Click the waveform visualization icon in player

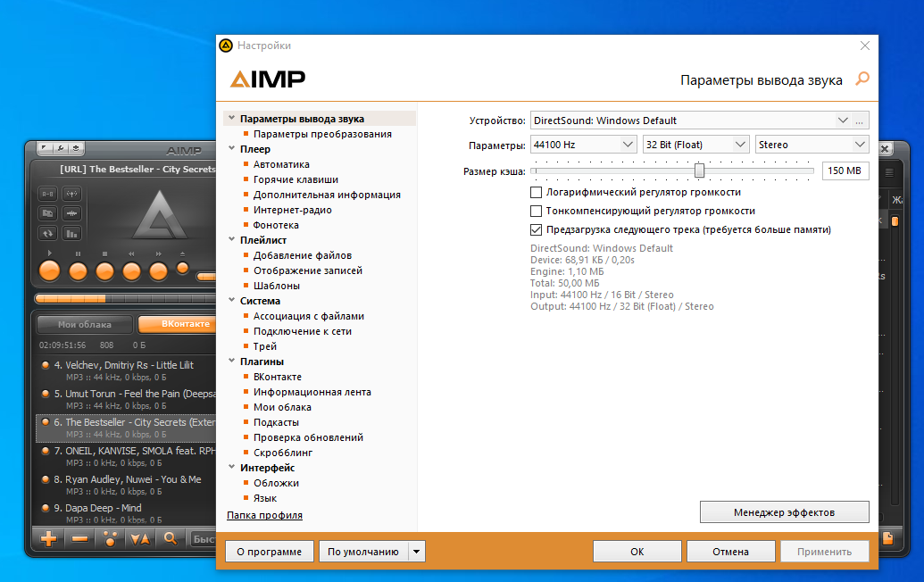pos(72,213)
